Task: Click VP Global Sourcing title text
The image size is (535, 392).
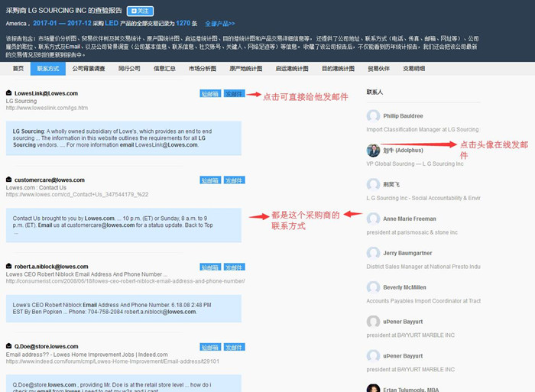Action: click(415, 164)
